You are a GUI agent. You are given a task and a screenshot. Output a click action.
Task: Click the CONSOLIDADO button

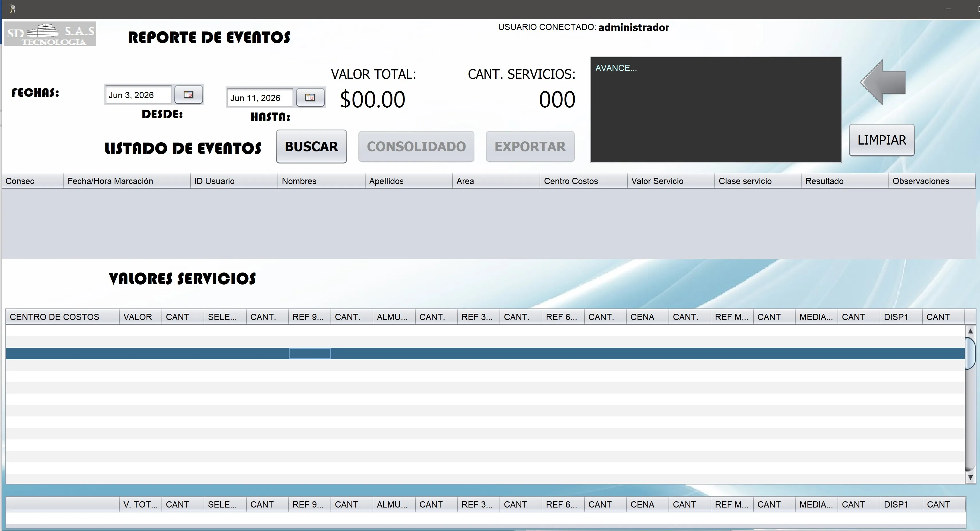(416, 147)
